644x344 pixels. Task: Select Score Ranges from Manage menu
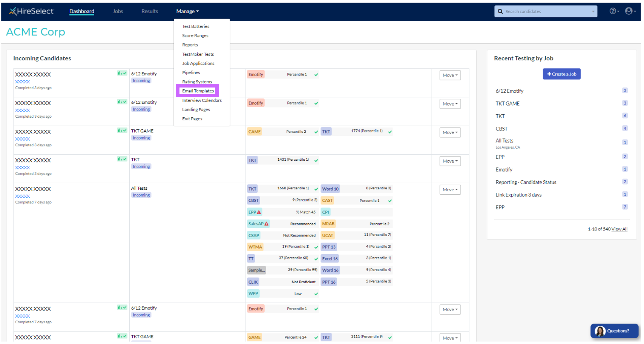click(195, 35)
